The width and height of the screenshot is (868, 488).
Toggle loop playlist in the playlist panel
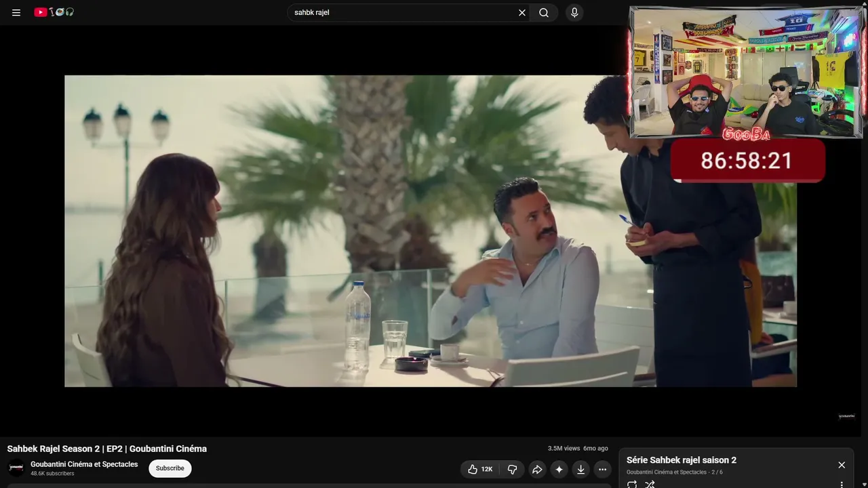tap(632, 484)
